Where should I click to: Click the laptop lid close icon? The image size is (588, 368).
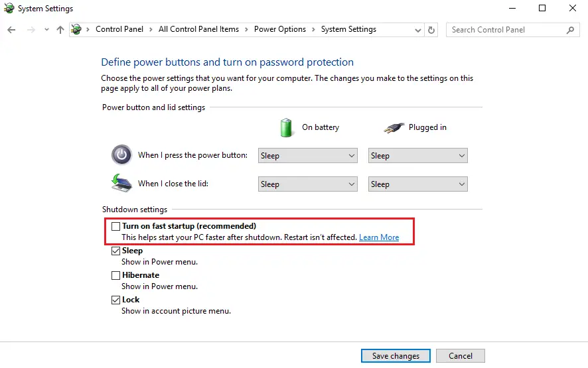(121, 183)
